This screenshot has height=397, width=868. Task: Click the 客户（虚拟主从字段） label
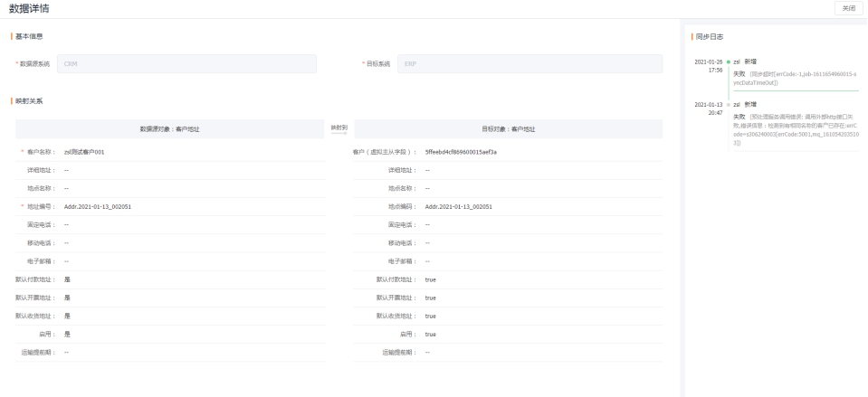pos(385,152)
